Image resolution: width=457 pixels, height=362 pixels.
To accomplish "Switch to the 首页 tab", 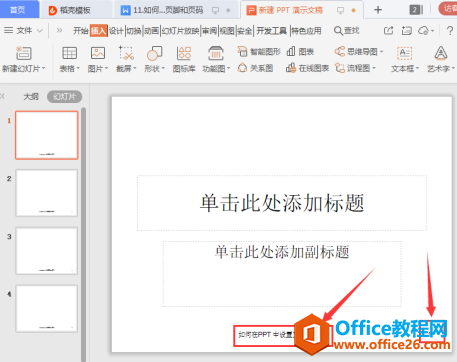I will 18,10.
